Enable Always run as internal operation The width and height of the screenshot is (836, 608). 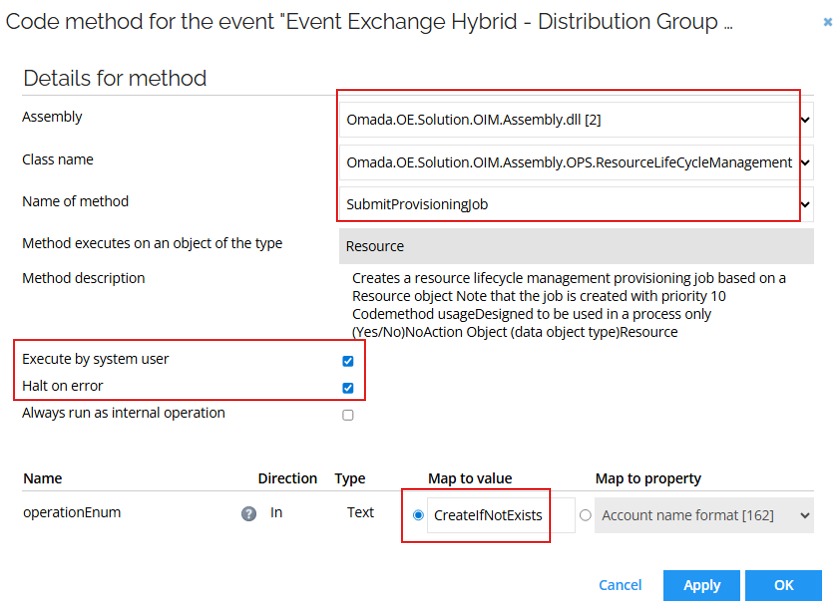pos(348,414)
